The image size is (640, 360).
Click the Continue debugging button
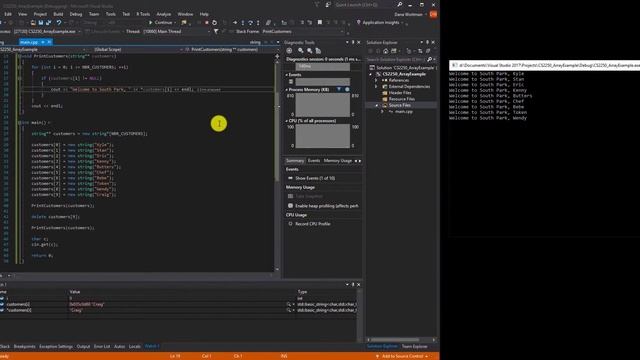pos(161,22)
